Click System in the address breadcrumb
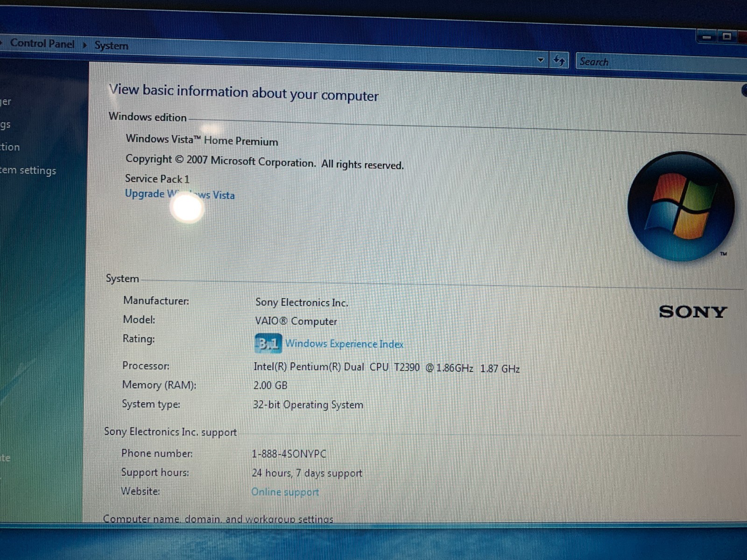The height and width of the screenshot is (560, 747). click(x=111, y=45)
